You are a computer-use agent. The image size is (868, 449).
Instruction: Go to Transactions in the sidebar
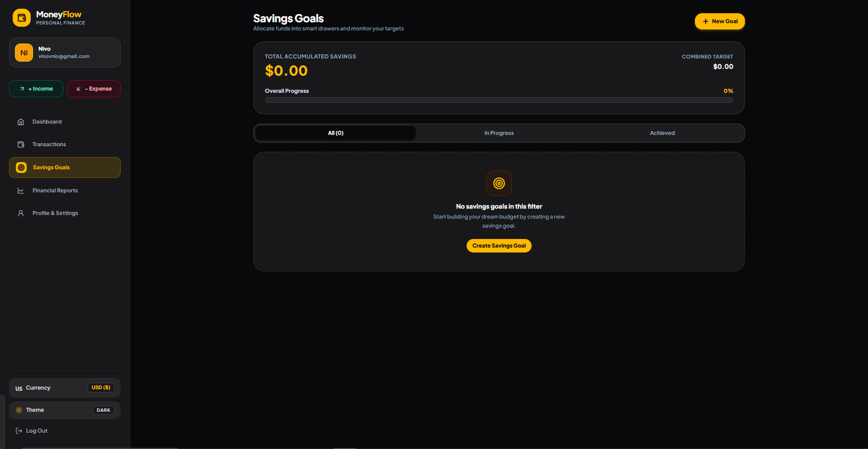[x=65, y=144]
